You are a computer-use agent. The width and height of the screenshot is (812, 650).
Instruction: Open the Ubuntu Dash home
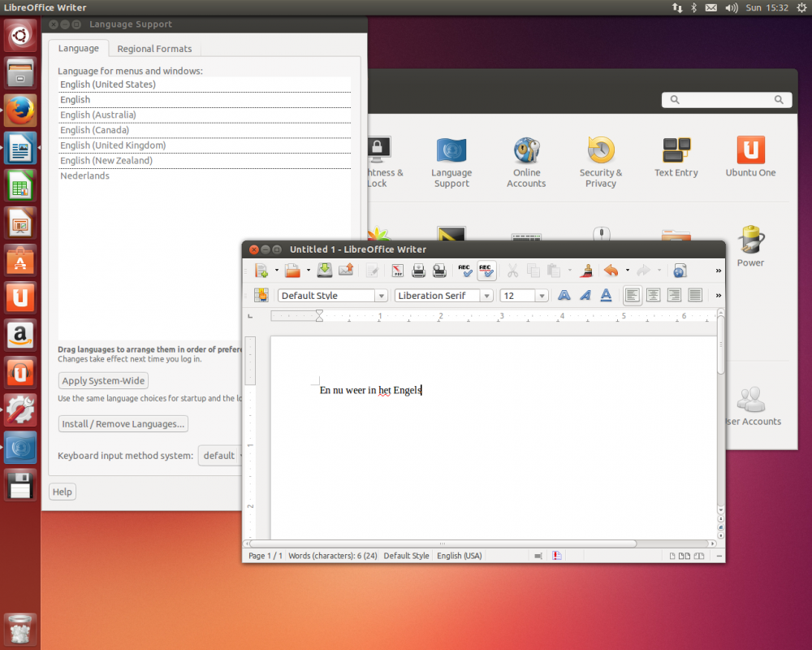point(20,35)
